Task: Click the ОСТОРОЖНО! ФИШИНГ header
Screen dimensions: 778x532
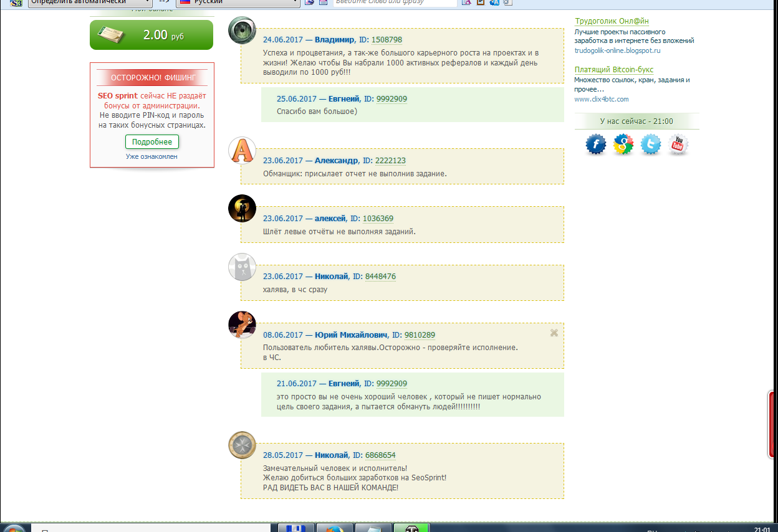Action: (153, 78)
